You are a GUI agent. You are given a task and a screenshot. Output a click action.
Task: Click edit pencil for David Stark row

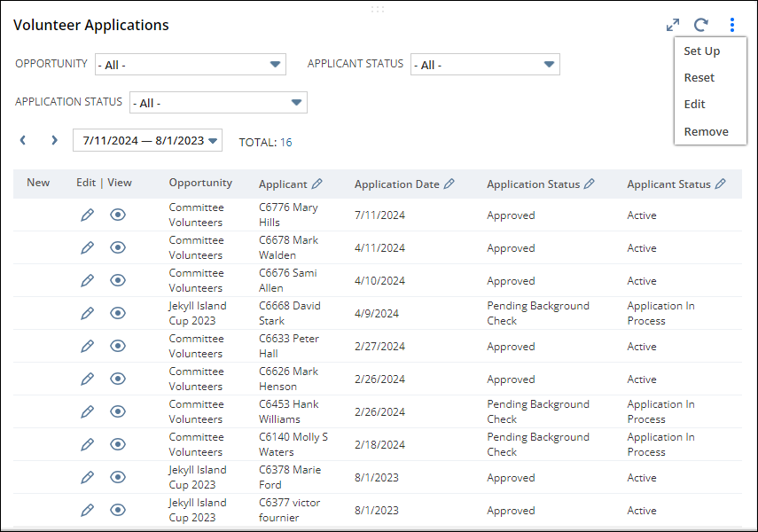pos(87,313)
